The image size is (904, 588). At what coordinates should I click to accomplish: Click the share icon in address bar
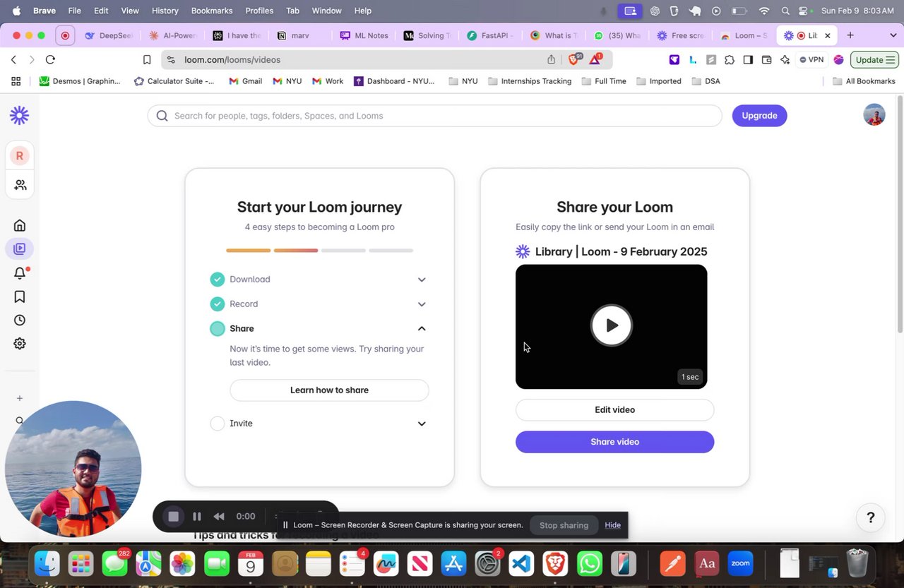[552, 60]
